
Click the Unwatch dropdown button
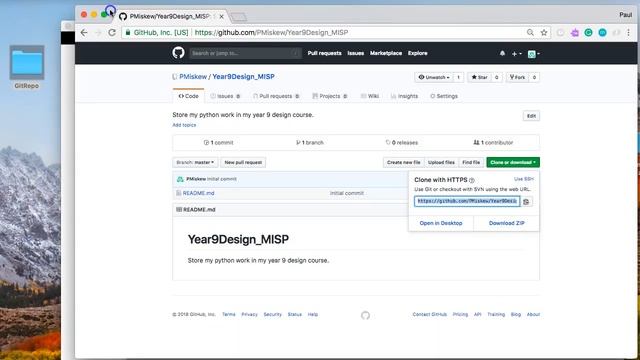click(x=433, y=77)
